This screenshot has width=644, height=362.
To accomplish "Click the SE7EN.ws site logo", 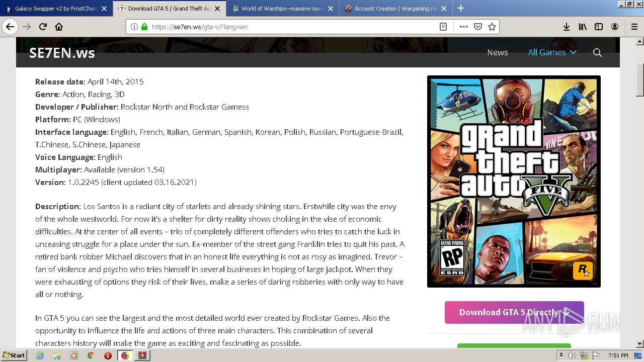I will click(62, 53).
